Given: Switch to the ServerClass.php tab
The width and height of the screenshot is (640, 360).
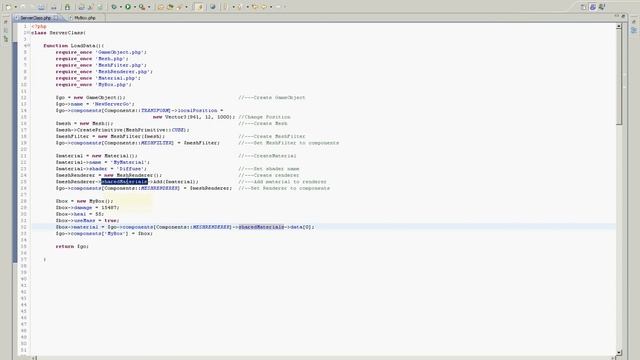Looking at the screenshot, I should point(35,18).
